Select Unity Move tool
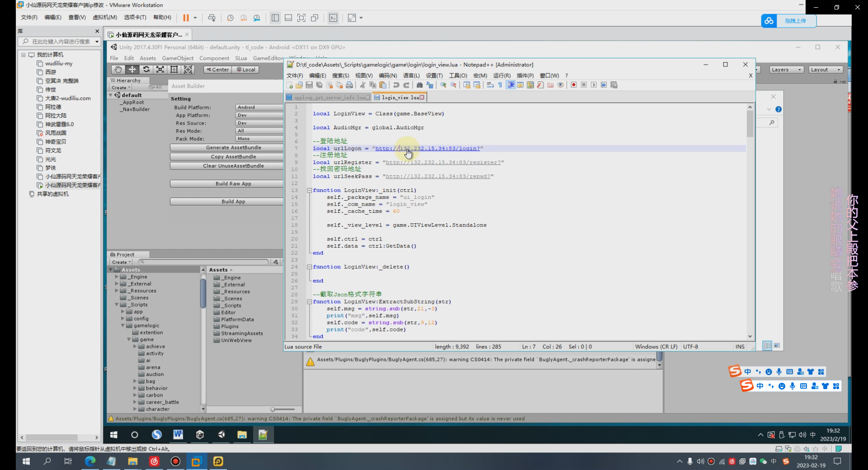The width and height of the screenshot is (868, 470). 132,69
